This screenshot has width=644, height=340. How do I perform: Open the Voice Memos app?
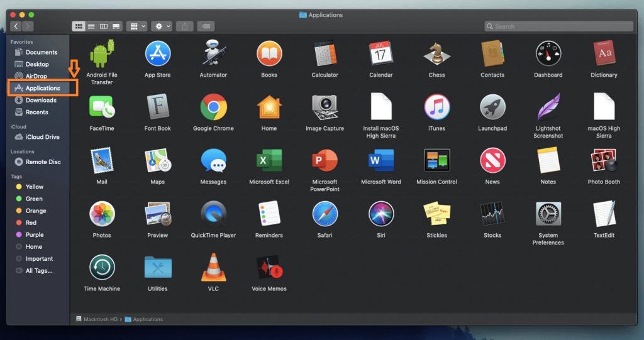pos(269,267)
